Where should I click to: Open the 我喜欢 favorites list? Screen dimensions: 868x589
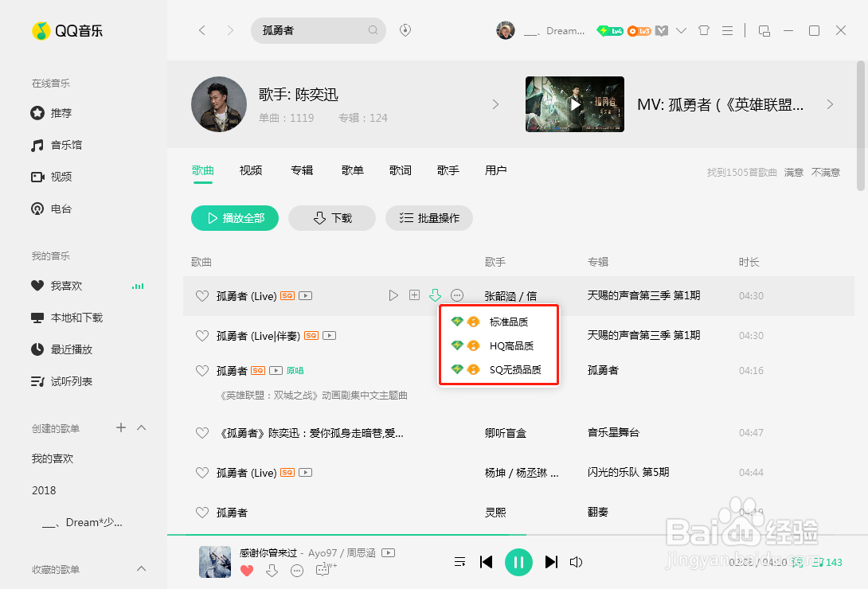click(x=57, y=286)
